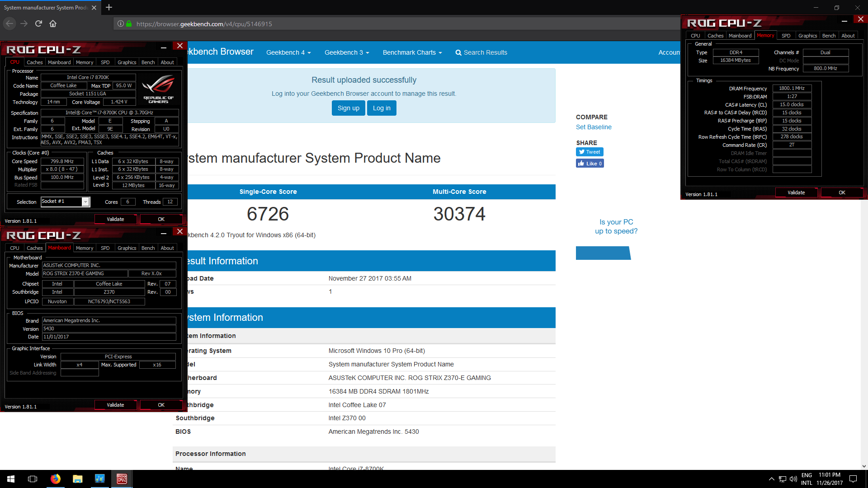868x488 pixels.
Task: Click Validate in the CPU tab window
Action: click(x=115, y=219)
